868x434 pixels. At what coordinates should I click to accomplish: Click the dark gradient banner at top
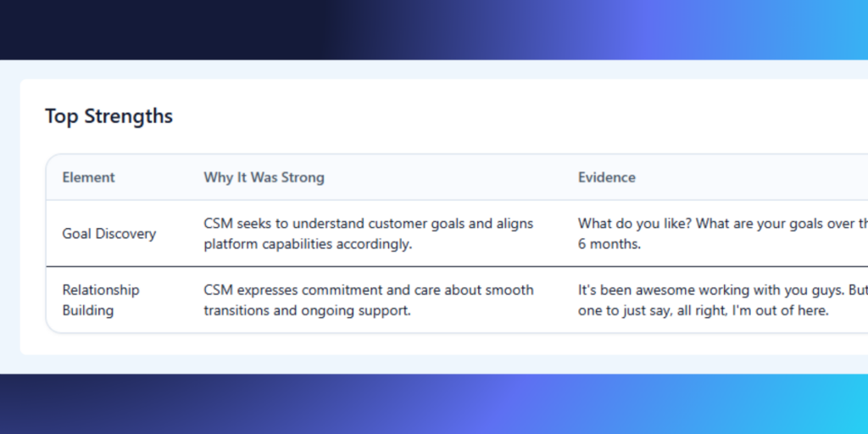pyautogui.click(x=434, y=30)
